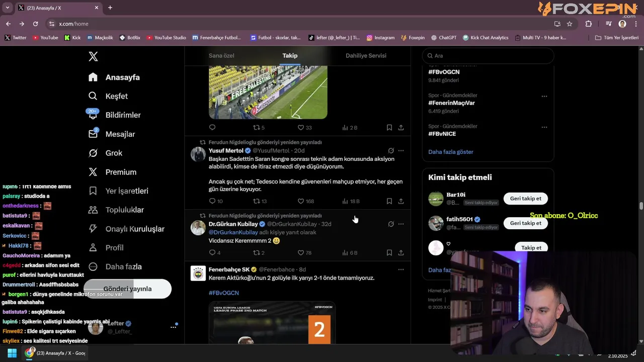This screenshot has width=644, height=362.
Task: Click the X logo in sidebar
Action: 93,56
